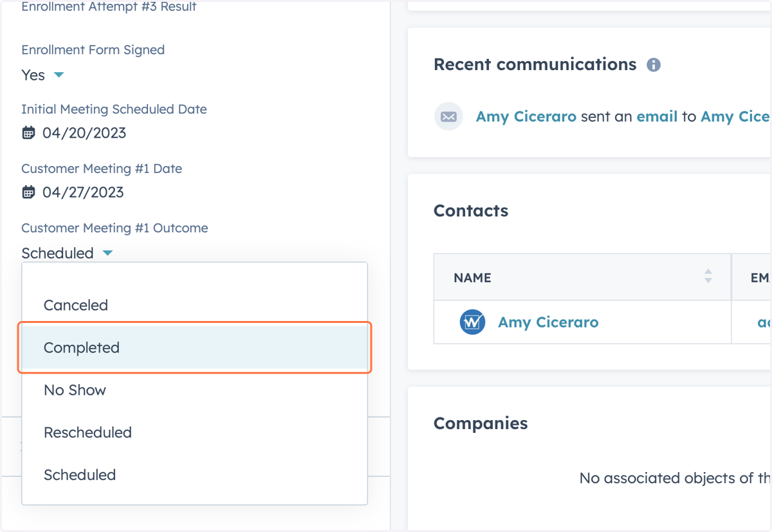Image resolution: width=772 pixels, height=532 pixels.
Task: Click the Initial Meeting Scheduled Date label
Action: tap(114, 109)
